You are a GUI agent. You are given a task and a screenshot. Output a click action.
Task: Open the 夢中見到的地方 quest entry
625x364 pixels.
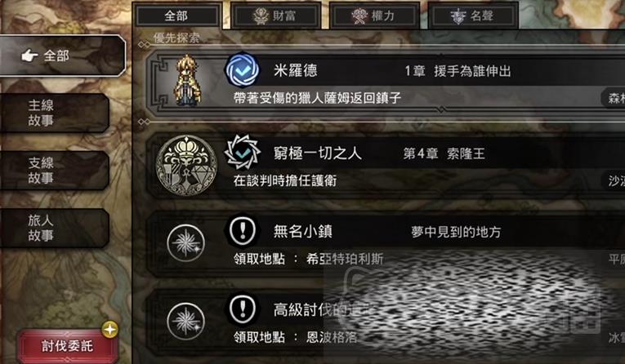[x=456, y=232]
